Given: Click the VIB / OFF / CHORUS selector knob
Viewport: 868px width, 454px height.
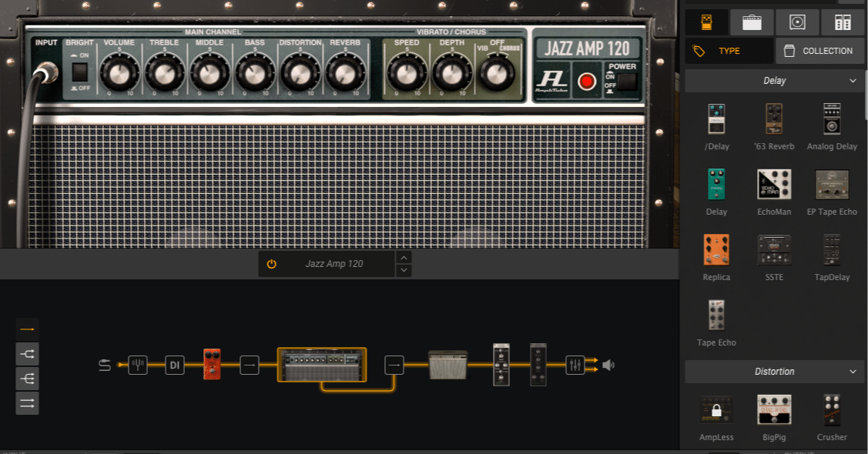Looking at the screenshot, I should [x=497, y=73].
